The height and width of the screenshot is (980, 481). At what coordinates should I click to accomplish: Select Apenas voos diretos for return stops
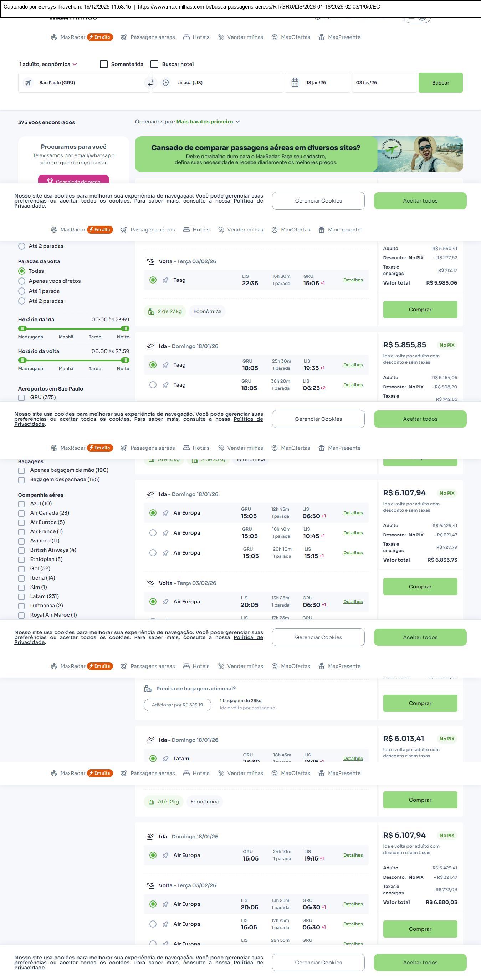22,281
